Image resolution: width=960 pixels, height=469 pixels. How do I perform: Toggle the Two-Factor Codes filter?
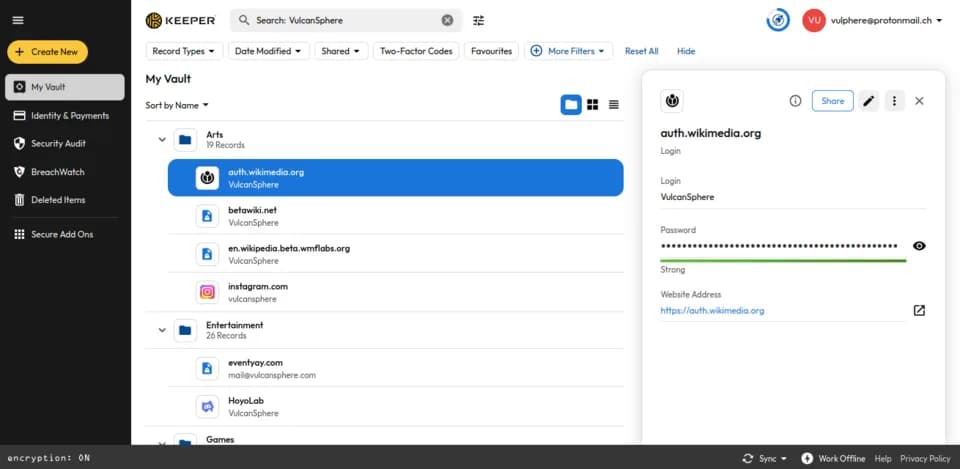(x=416, y=51)
